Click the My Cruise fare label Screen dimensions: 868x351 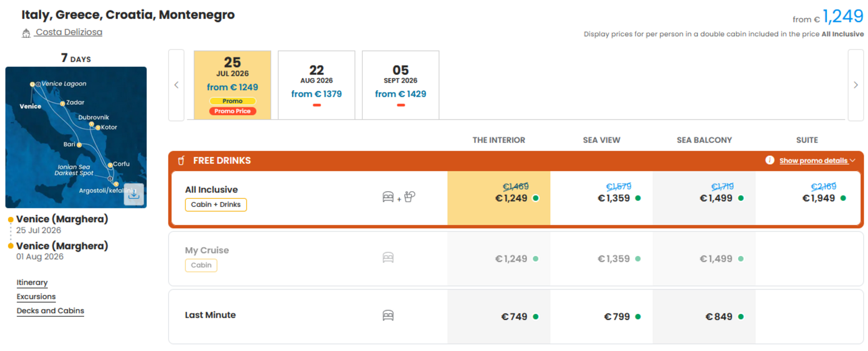click(207, 250)
